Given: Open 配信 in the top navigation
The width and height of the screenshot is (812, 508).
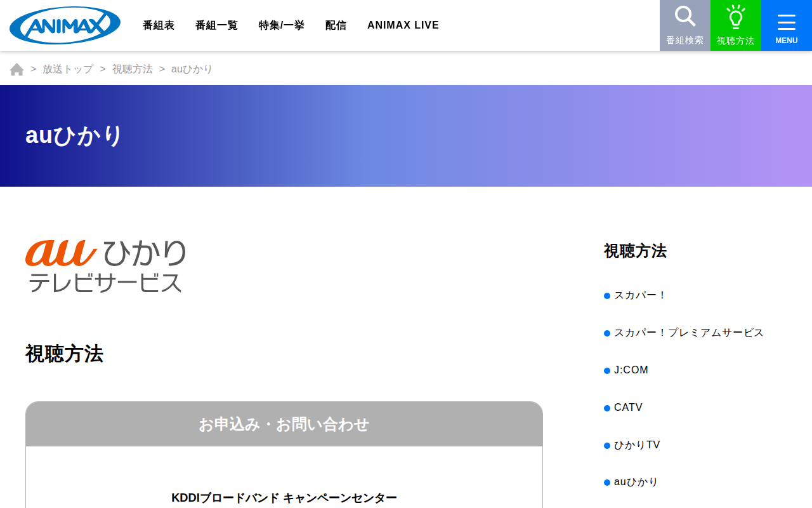Looking at the screenshot, I should 336,25.
